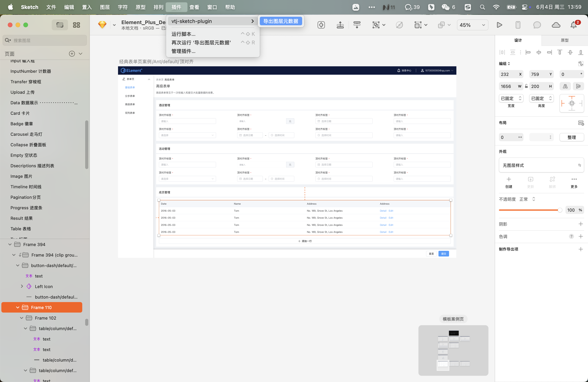588x382 pixels.
Task: Align layers to left edge
Action: coord(528,52)
